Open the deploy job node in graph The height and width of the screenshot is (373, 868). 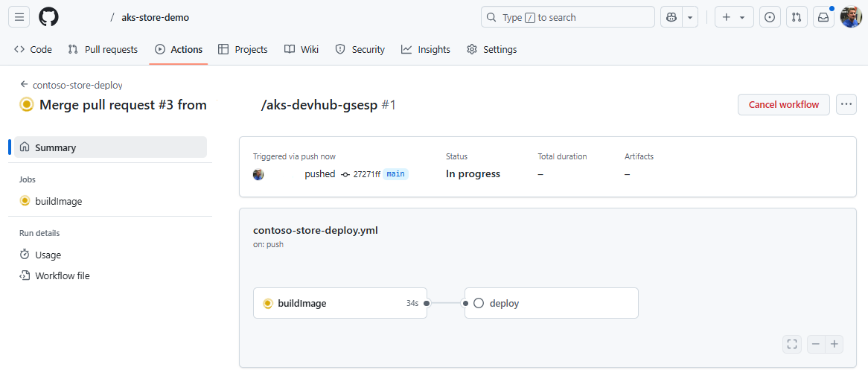[x=552, y=303]
